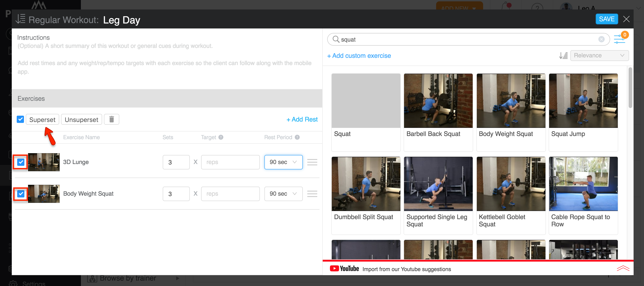This screenshot has width=644, height=286.
Task: Click the 3D Lunge sets field
Action: (176, 162)
